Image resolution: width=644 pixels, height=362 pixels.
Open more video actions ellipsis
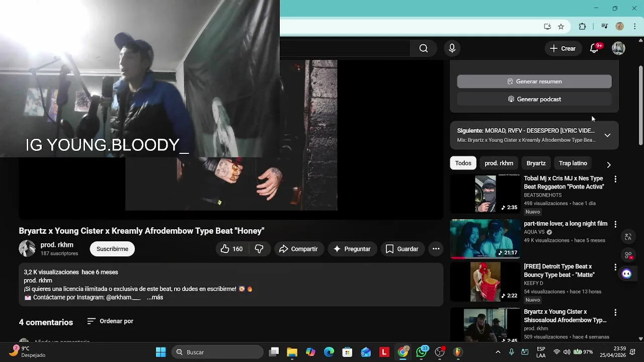tap(436, 249)
